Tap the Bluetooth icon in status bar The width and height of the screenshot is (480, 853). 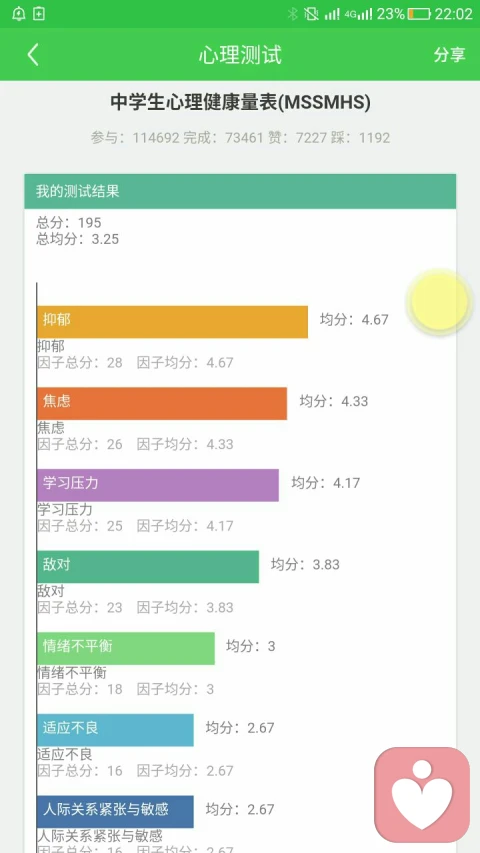tap(293, 14)
